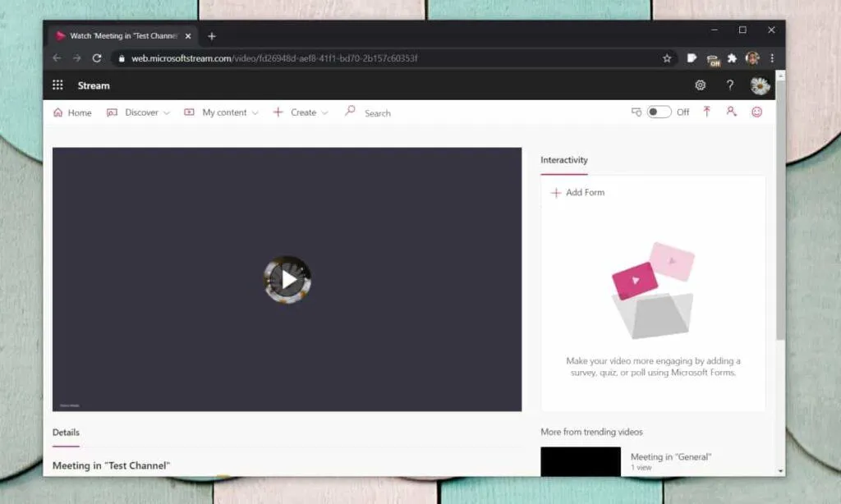
Task: Toggle the Off switch in the toolbar
Action: [x=658, y=111]
